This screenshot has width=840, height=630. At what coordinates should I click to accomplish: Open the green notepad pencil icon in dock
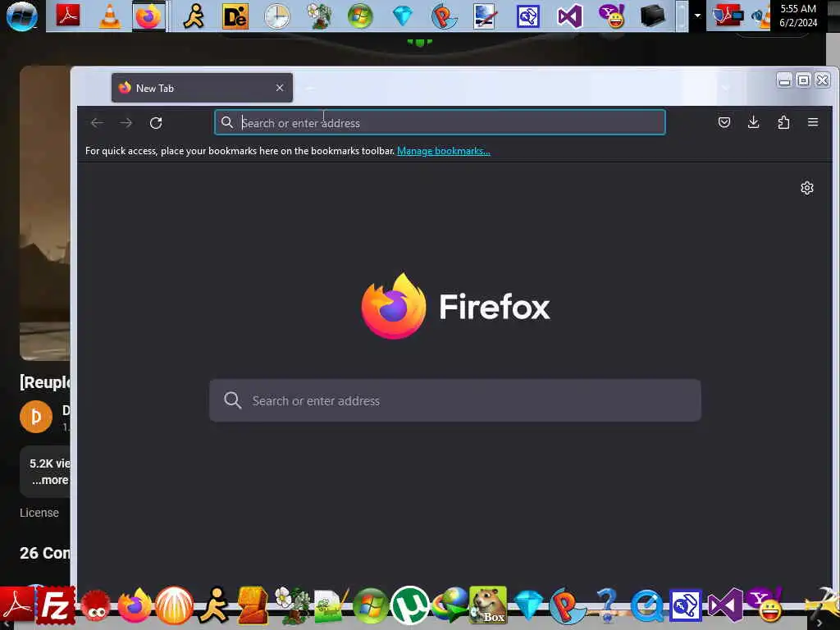tap(331, 606)
